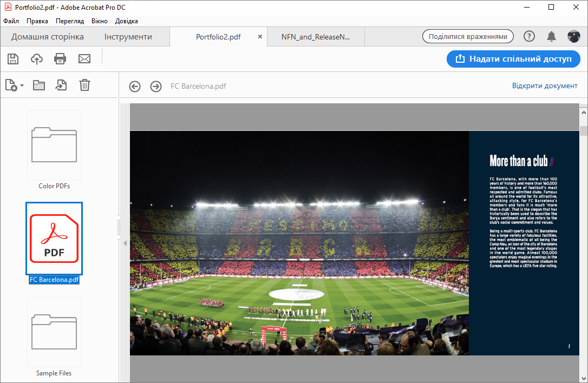This screenshot has width=588, height=383.
Task: Switch to Інструменти tab
Action: [x=128, y=37]
